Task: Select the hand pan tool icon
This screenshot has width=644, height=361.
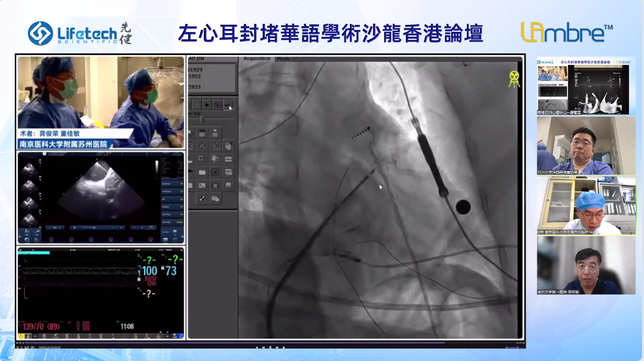Action: pyautogui.click(x=215, y=159)
